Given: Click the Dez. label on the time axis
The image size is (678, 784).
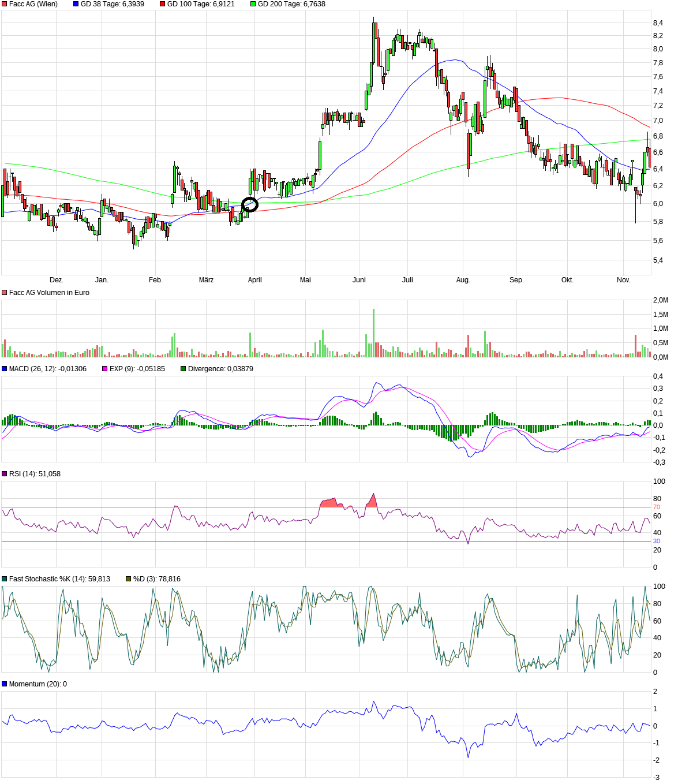Looking at the screenshot, I should click(x=56, y=280).
